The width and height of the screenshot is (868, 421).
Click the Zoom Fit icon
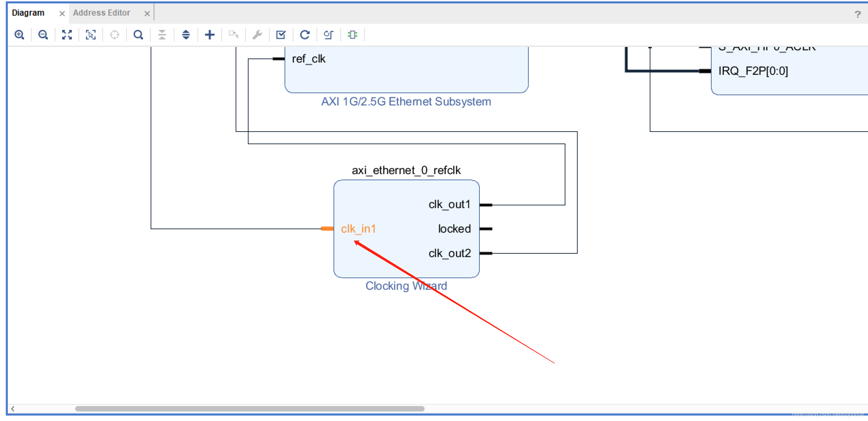pos(67,35)
